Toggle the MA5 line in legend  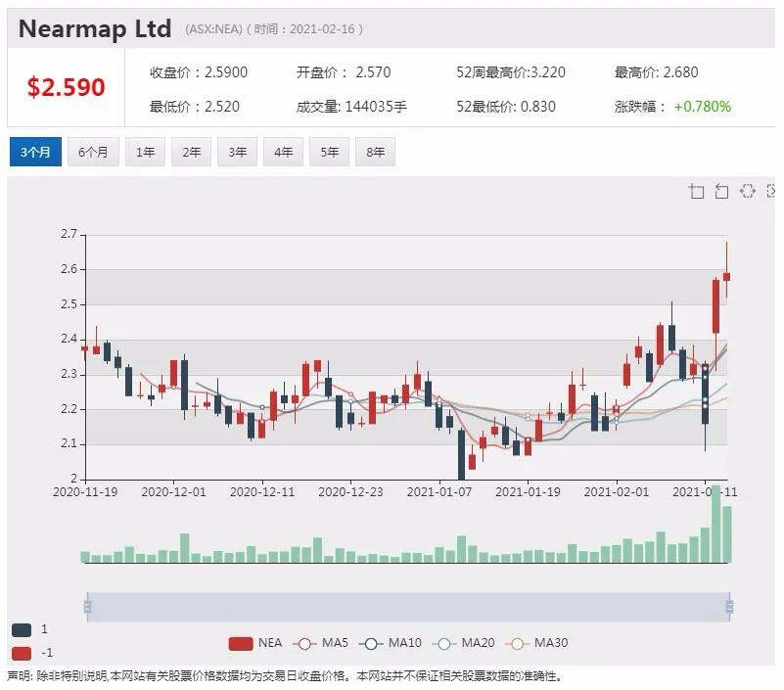[320, 643]
